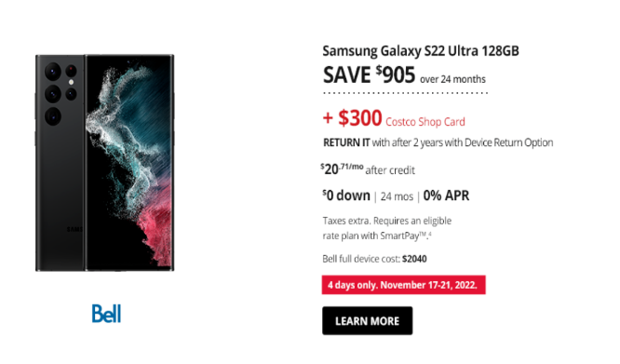
Task: Click the phone's front display wallpaper
Action: coord(129,162)
